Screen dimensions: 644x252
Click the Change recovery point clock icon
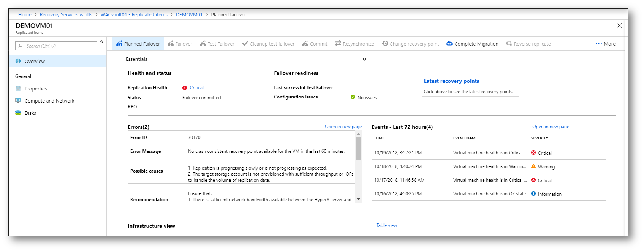point(385,44)
